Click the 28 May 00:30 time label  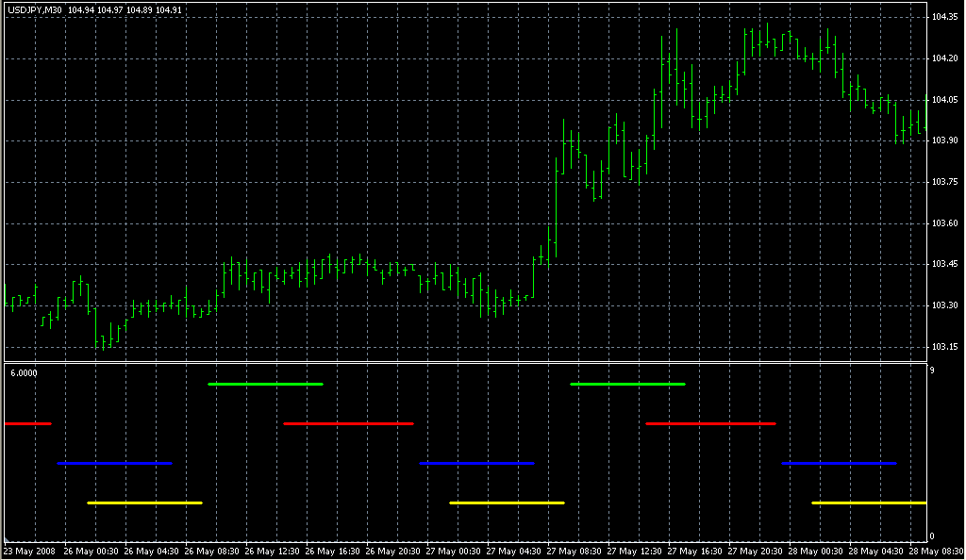815,552
